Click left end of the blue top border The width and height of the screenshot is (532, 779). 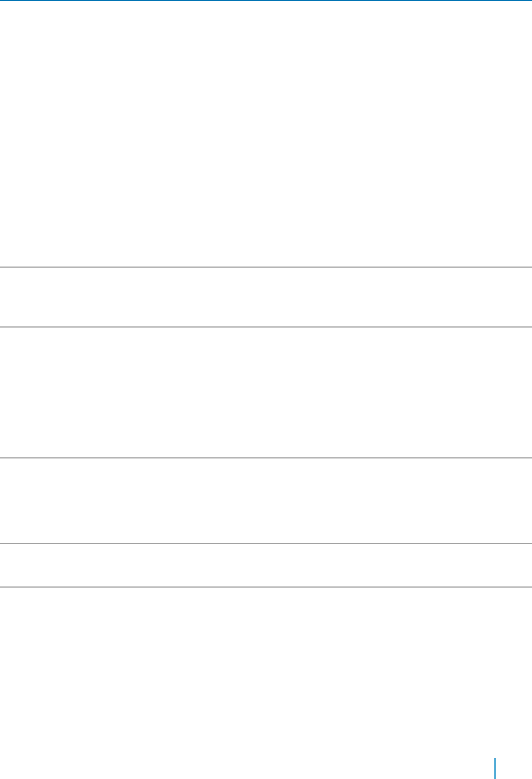point(2,1)
